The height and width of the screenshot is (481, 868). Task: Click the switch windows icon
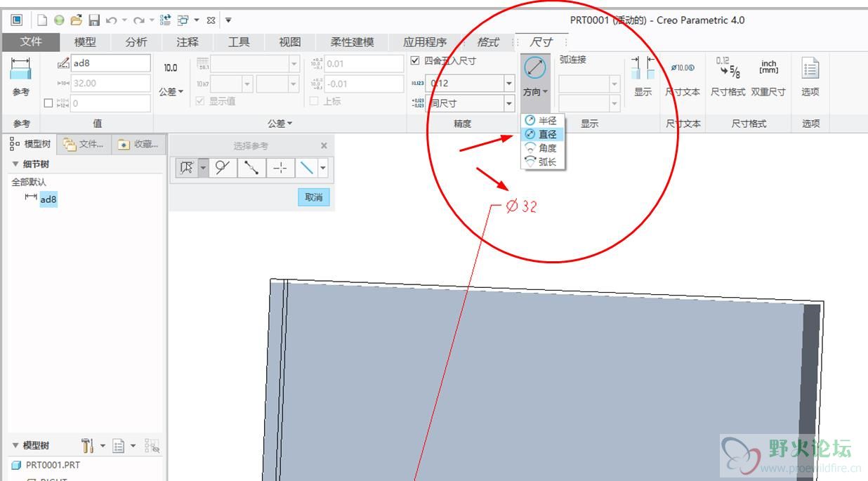183,20
